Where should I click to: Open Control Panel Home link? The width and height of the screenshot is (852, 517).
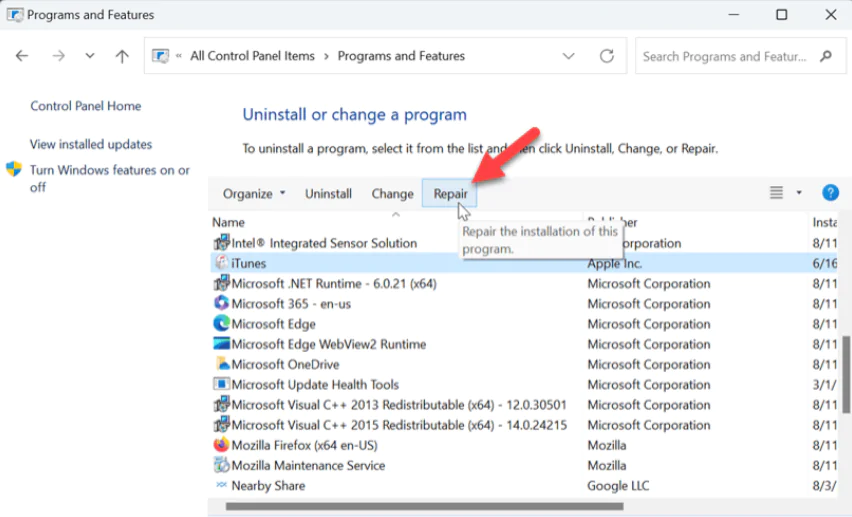[x=85, y=106]
